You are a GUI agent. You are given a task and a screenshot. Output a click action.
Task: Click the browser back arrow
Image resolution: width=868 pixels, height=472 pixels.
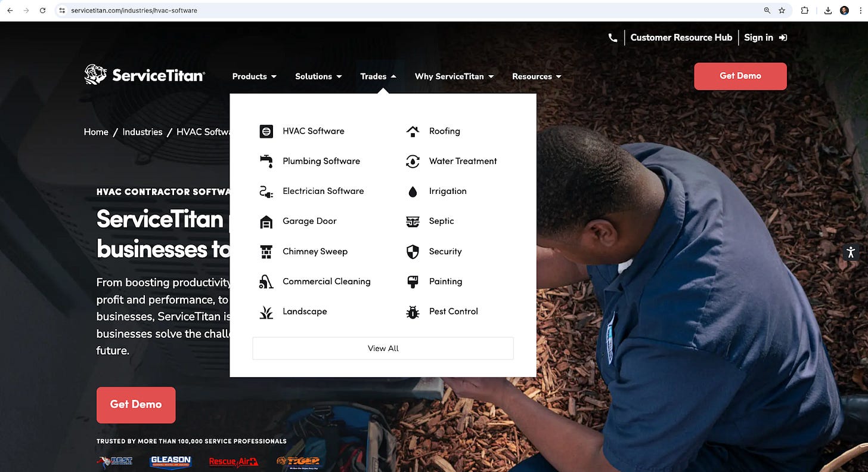point(10,11)
